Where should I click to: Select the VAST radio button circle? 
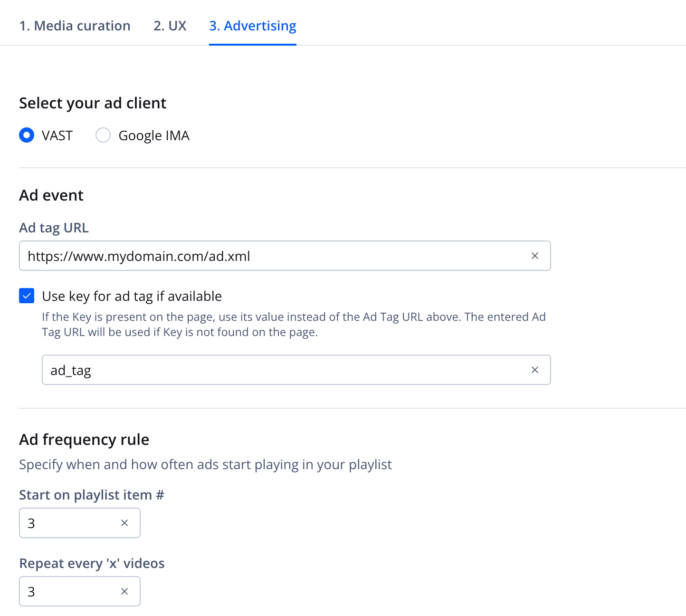[27, 135]
